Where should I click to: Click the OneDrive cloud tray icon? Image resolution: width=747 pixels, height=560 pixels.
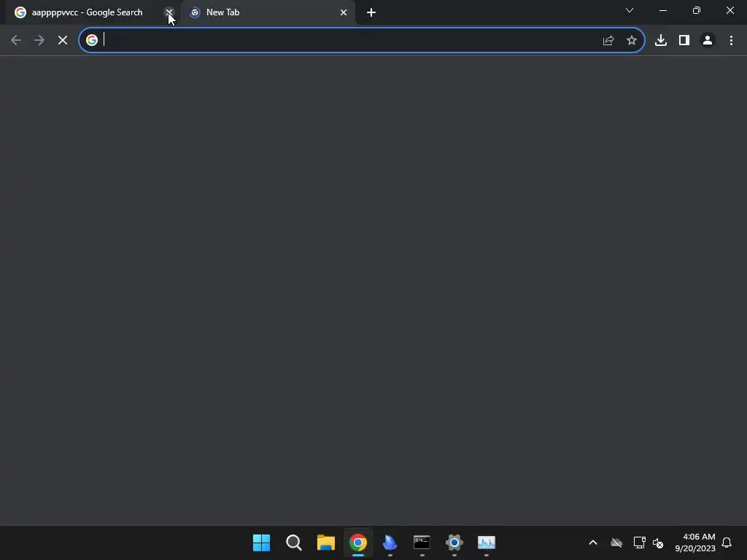(x=616, y=542)
